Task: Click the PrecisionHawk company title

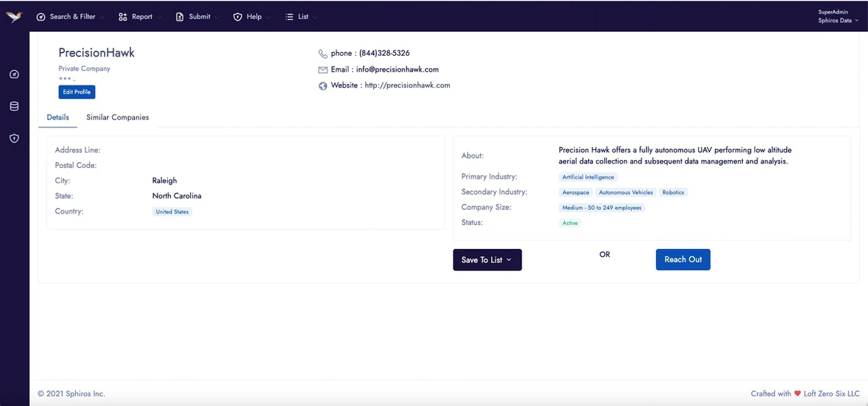Action: point(97,53)
